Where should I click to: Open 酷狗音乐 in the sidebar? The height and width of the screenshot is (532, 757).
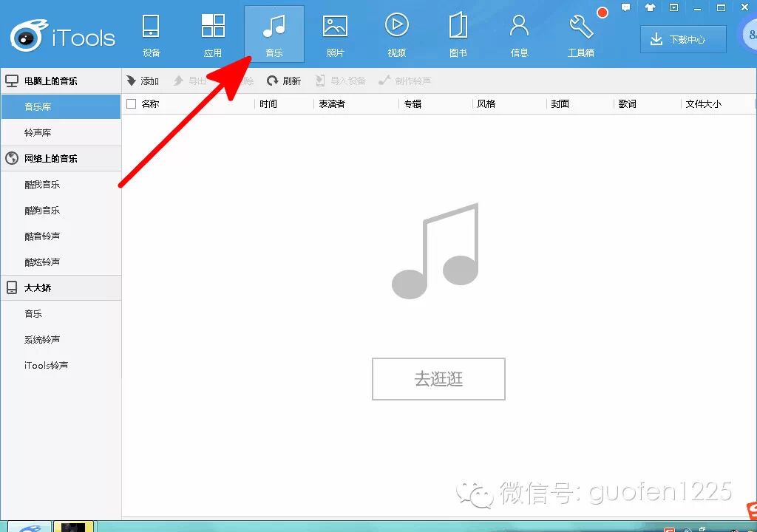point(61,211)
